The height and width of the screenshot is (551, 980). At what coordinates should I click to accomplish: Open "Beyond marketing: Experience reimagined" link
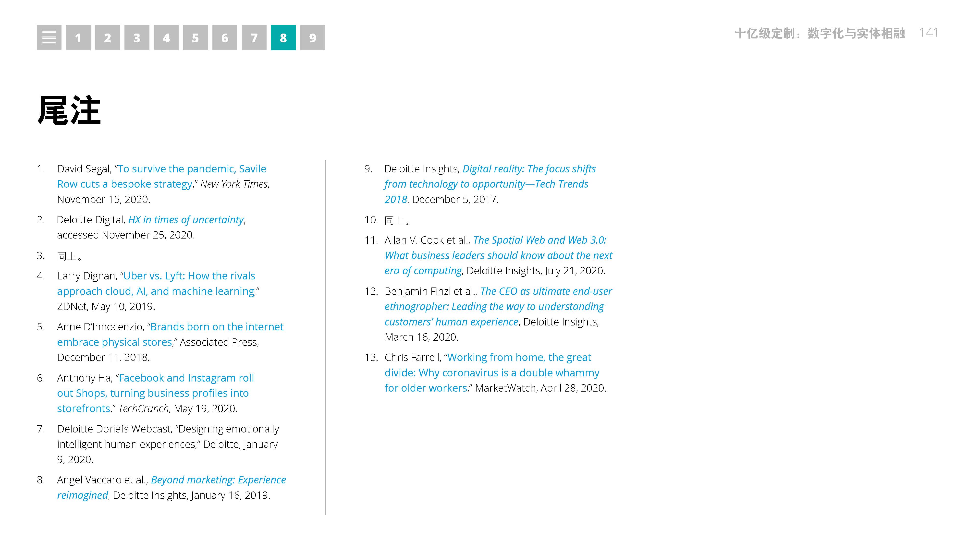click(218, 480)
